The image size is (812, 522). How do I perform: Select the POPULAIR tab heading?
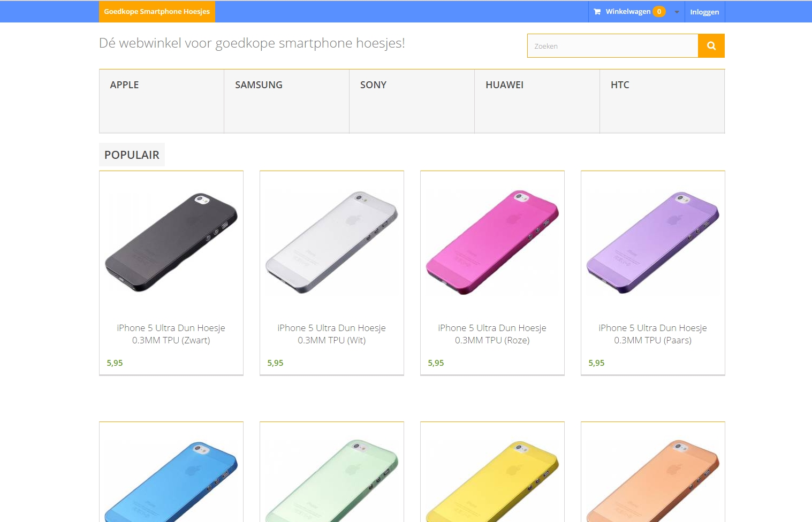coord(132,155)
